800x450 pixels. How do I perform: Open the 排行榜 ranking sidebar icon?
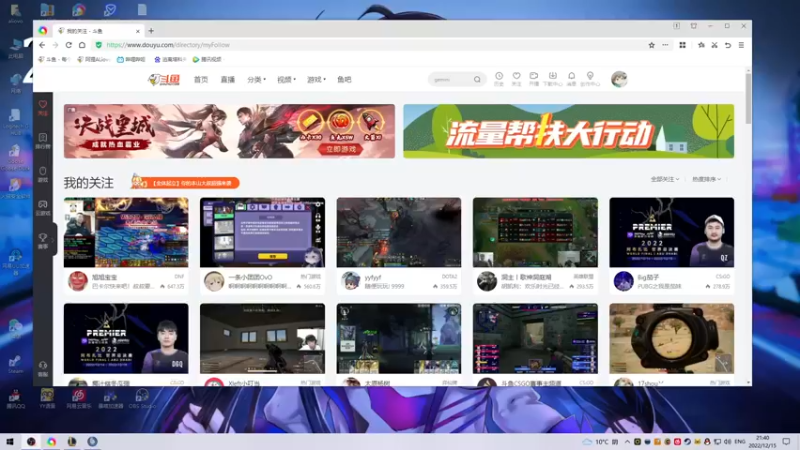pyautogui.click(x=43, y=141)
